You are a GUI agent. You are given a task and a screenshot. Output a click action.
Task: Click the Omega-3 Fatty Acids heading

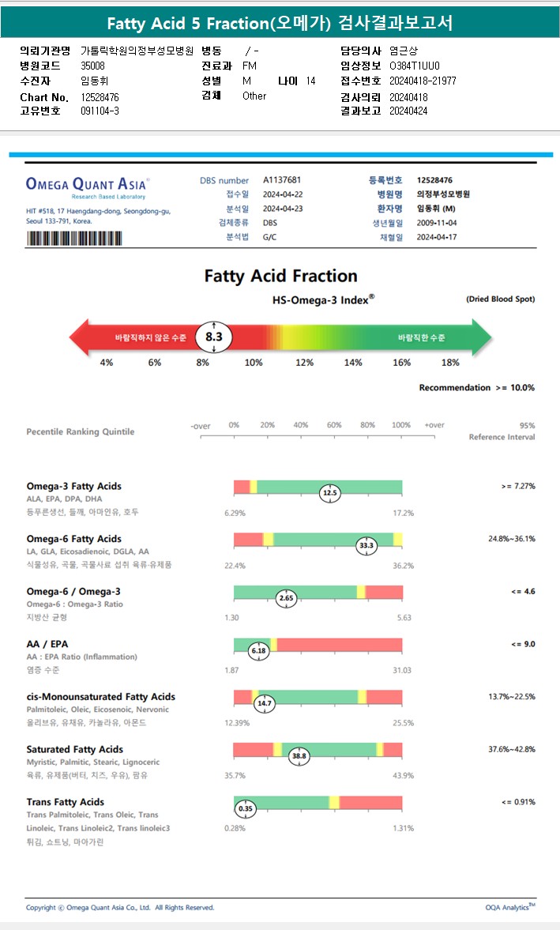(x=74, y=486)
